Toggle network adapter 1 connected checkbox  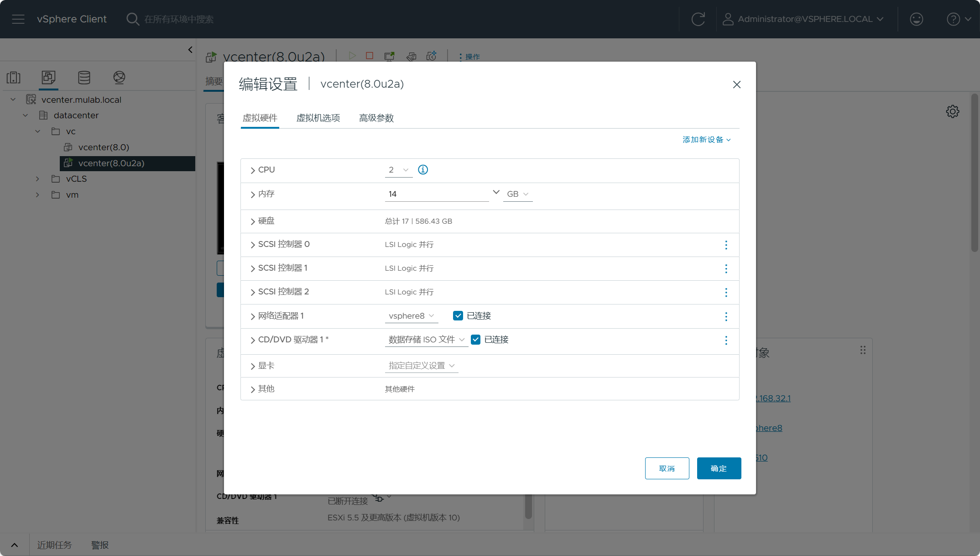[x=458, y=316]
